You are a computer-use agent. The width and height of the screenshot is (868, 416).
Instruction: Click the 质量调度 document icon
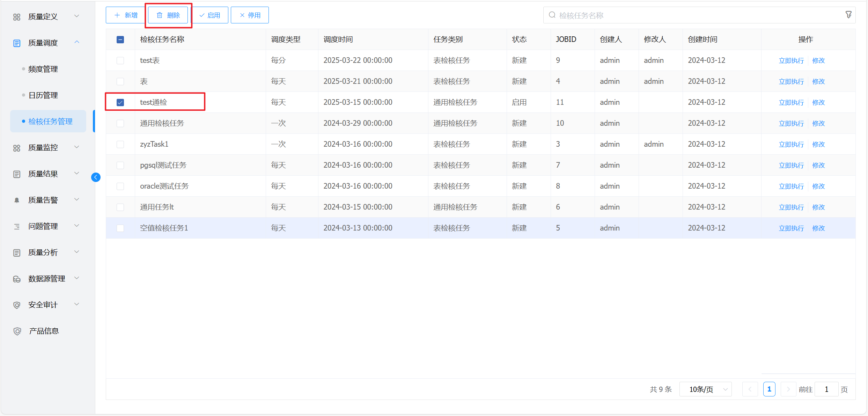click(x=17, y=43)
